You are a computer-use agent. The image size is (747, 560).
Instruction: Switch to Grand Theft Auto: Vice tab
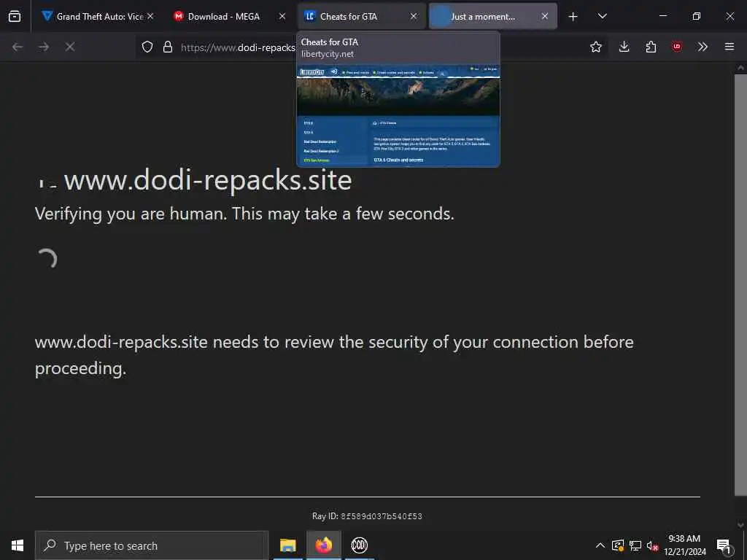click(97, 16)
